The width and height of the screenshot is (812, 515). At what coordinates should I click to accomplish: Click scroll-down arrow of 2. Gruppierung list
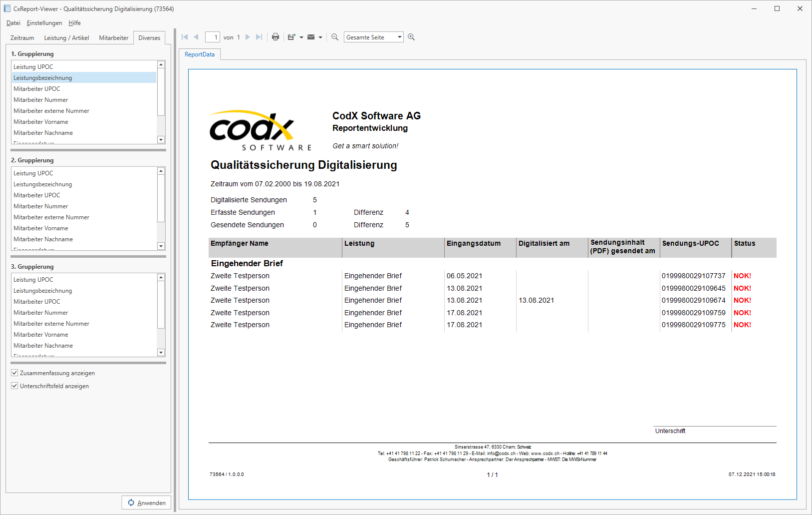point(161,246)
